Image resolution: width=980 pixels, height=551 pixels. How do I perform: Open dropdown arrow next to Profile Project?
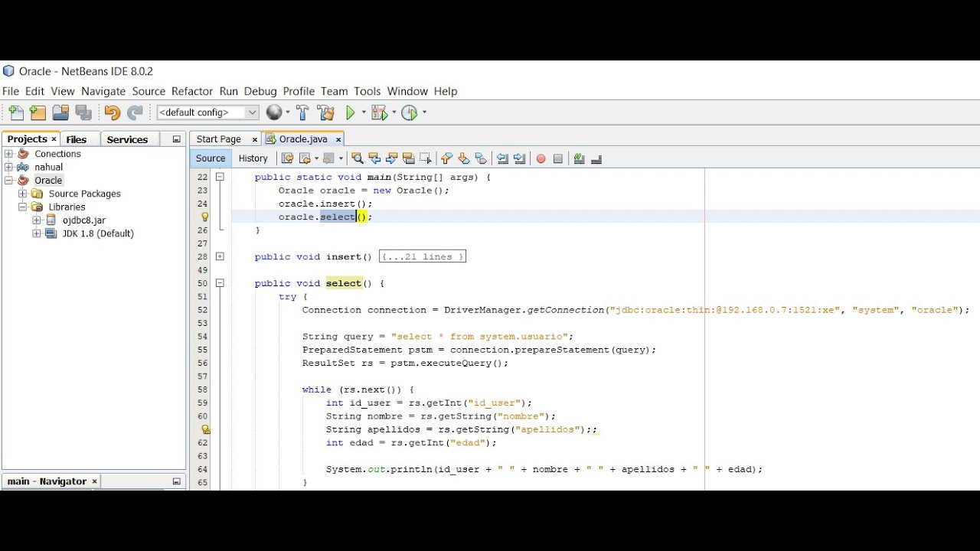tap(424, 112)
